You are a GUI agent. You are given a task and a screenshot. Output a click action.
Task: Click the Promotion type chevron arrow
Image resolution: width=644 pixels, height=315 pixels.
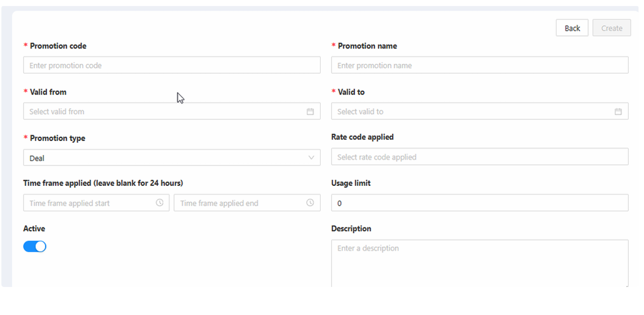311,158
